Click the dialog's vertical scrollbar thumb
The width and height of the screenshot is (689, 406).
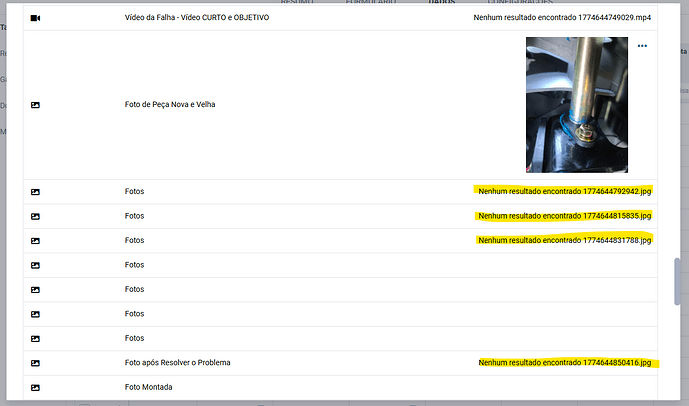pos(677,282)
